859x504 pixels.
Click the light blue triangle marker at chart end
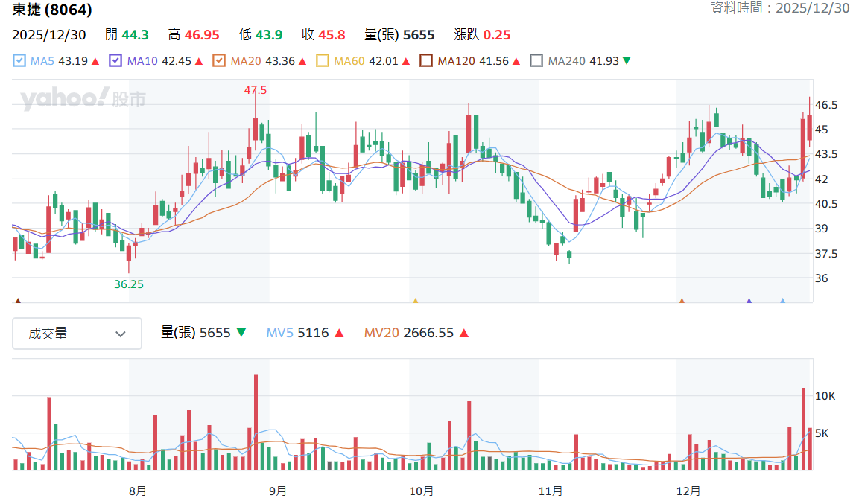(x=783, y=301)
